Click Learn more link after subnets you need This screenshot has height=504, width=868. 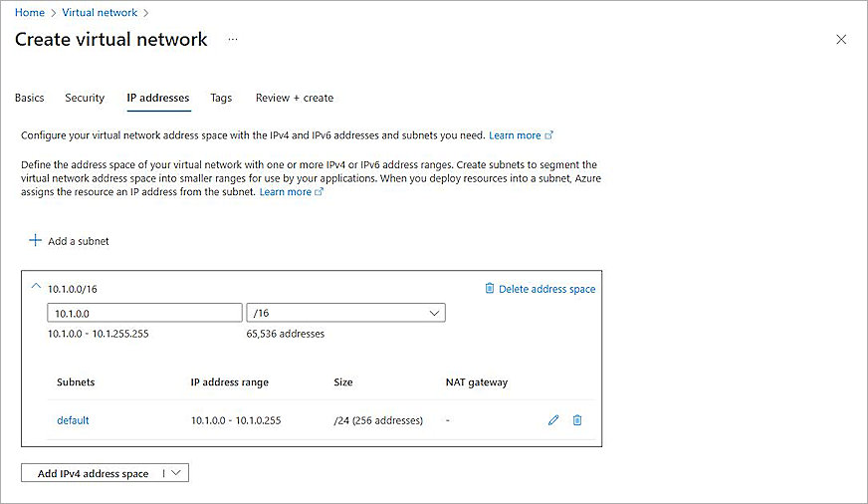515,135
